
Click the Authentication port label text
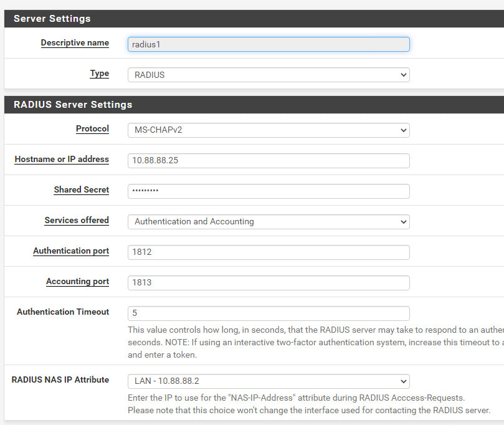71,251
